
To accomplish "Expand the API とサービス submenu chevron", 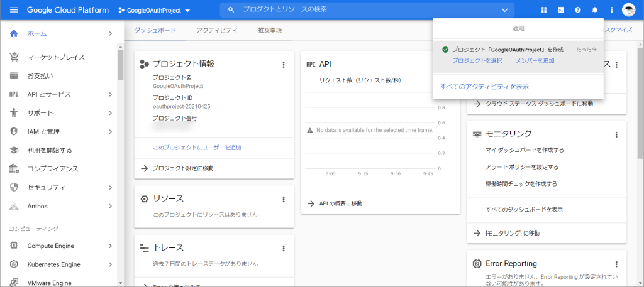I will tap(110, 94).
